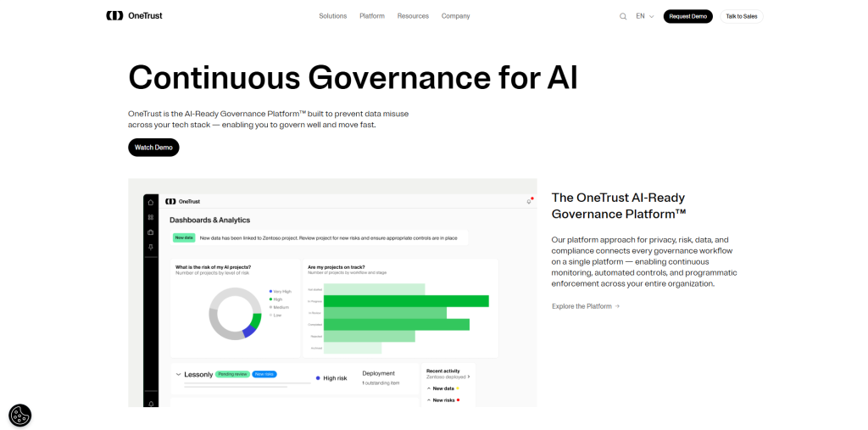Click the blue High risk dot indicator
868x430 pixels.
tap(318, 378)
